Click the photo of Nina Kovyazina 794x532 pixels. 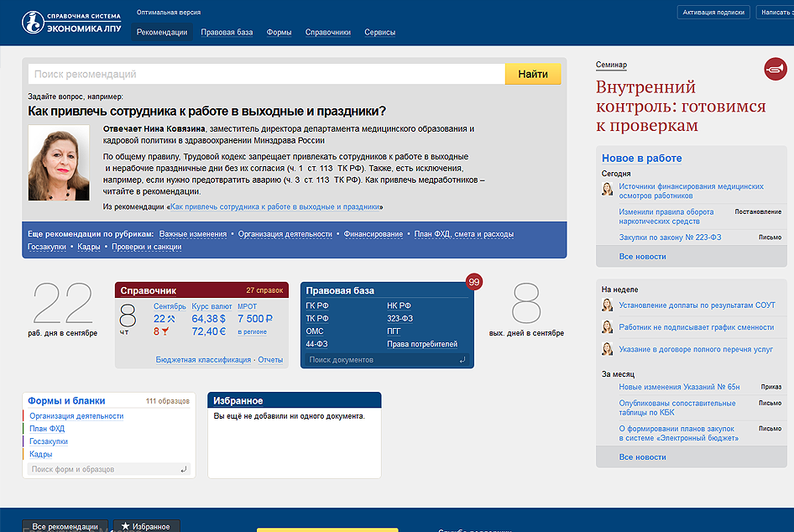(x=59, y=163)
